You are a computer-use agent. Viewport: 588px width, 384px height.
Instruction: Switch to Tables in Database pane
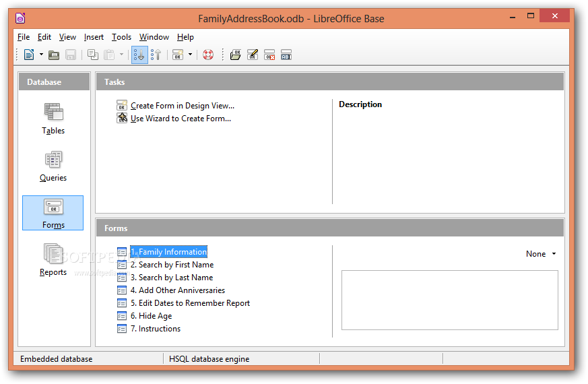[53, 118]
